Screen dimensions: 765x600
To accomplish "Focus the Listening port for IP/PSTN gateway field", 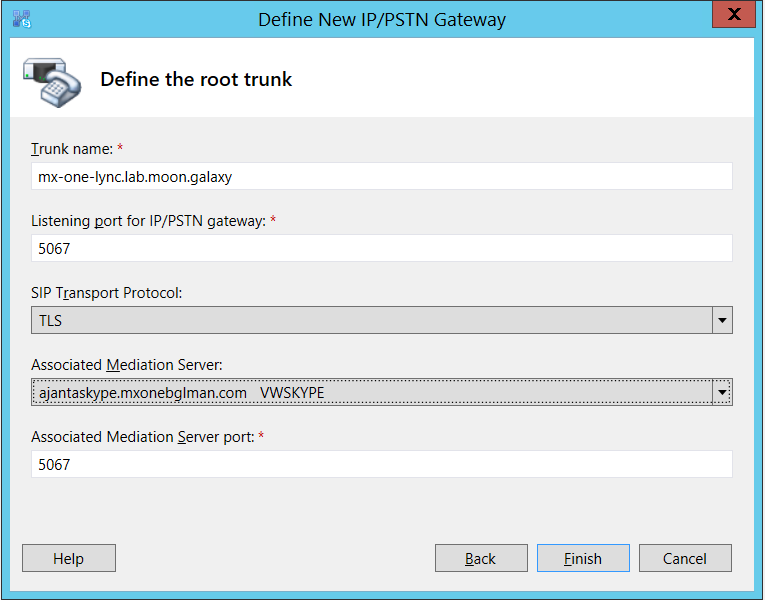I will [x=381, y=249].
